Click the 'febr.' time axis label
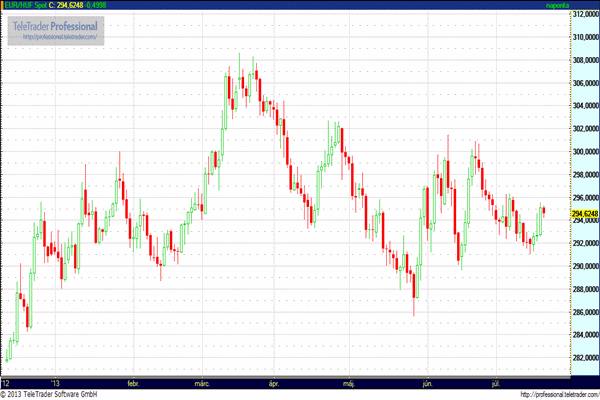Image resolution: width=600 pixels, height=400 pixels. click(x=134, y=382)
